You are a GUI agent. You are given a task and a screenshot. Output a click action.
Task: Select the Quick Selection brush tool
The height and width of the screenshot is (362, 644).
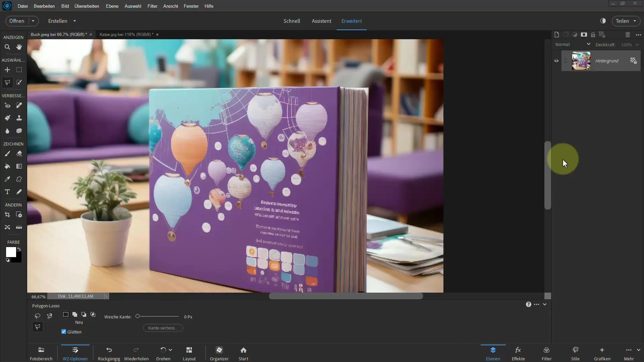click(19, 82)
